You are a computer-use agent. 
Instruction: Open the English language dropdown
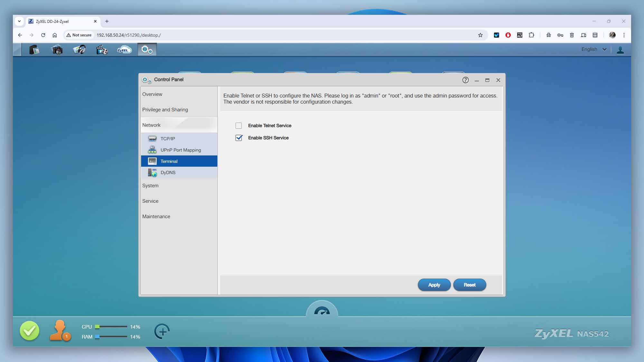594,49
